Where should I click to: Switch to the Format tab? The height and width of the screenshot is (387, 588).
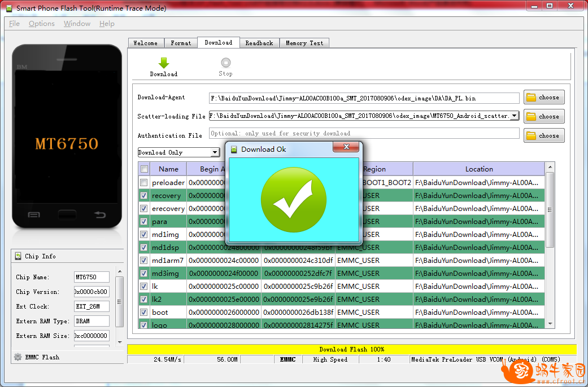pos(181,43)
